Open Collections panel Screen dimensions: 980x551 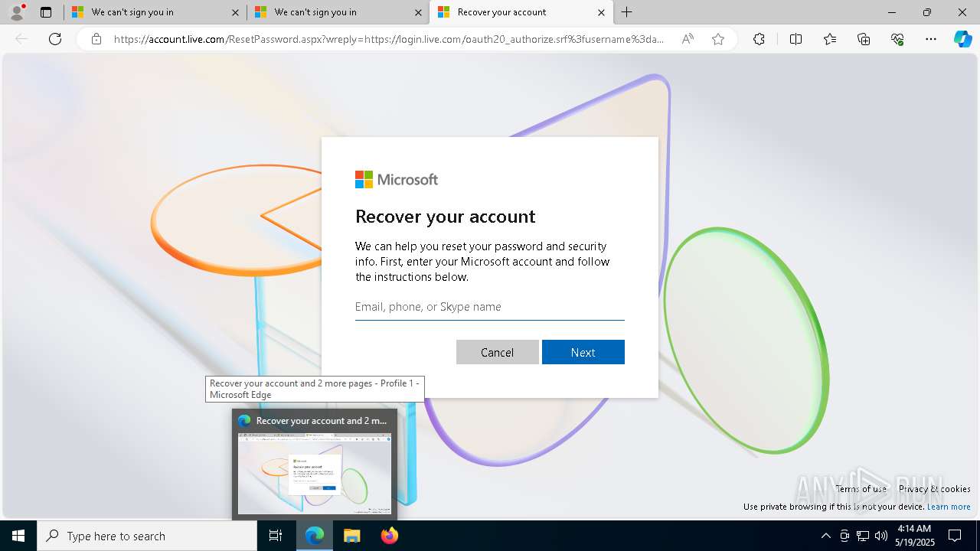point(864,39)
